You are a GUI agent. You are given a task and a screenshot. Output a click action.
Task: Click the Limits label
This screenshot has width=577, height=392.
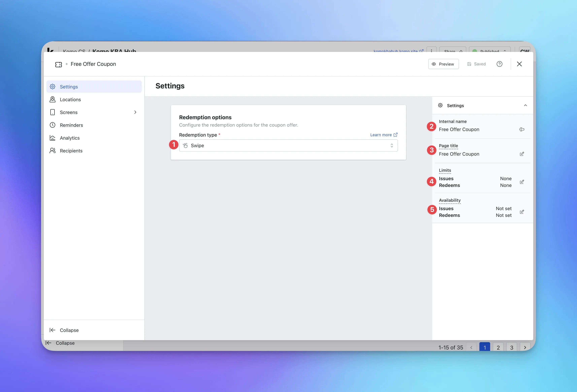pos(445,170)
